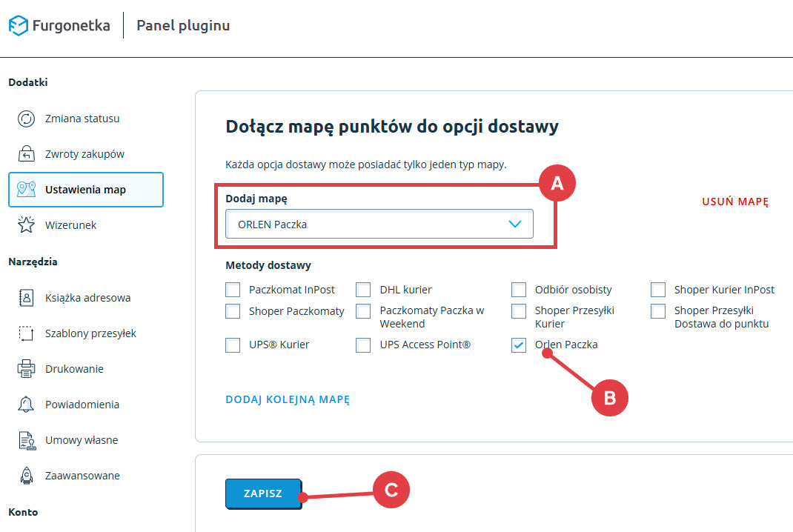Screen dimensions: 793x532
Task: Tick the DHL kurier checkbox
Action: [x=363, y=290]
